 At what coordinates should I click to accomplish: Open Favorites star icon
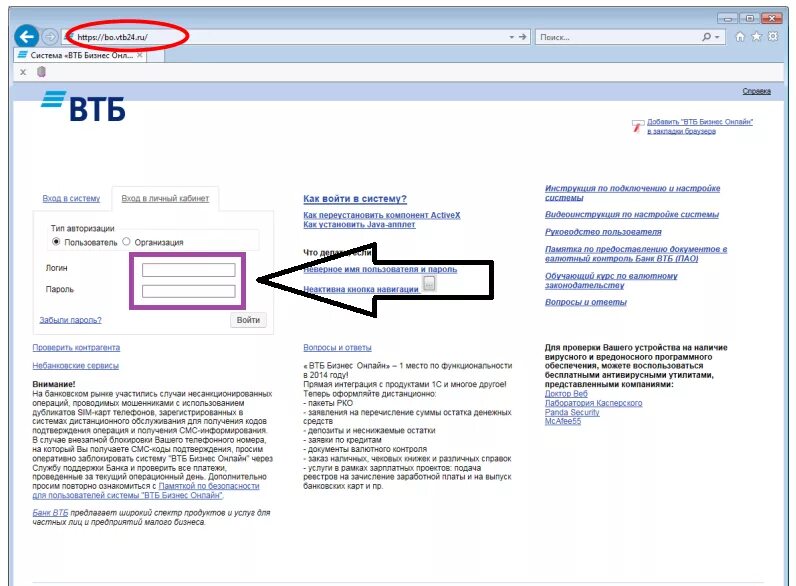pyautogui.click(x=756, y=37)
